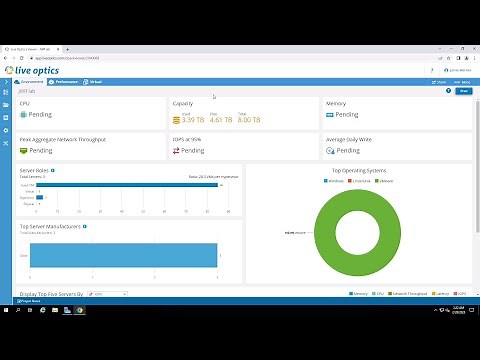Open the settings gear in left sidebar

pyautogui.click(x=6, y=130)
